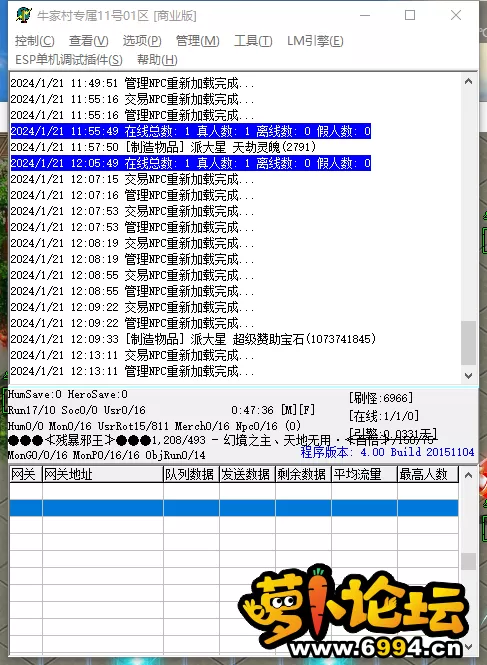Screen dimensions: 487x665
Task: Click the [F] status indicator
Action: 307,410
